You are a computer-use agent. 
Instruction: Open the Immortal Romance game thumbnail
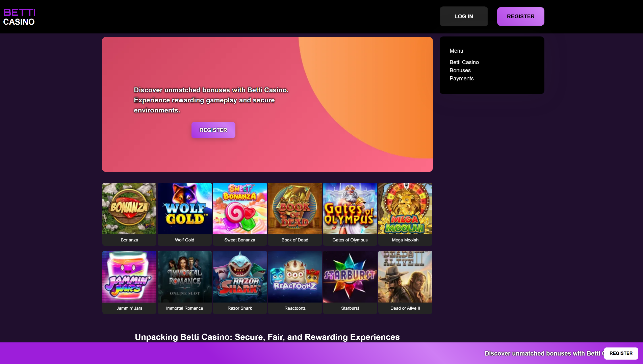(185, 277)
